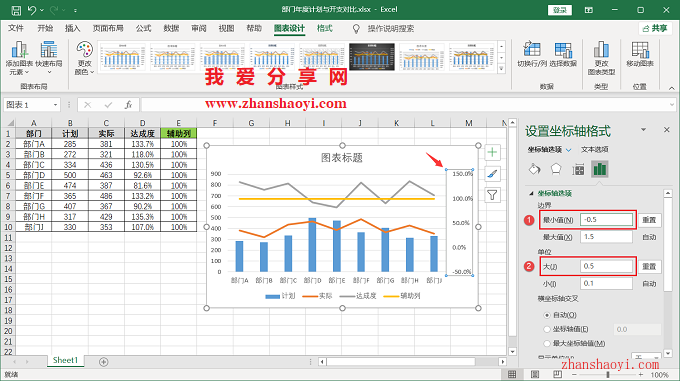680x381 pixels.
Task: Open the chart Format ribbon tab
Action: coord(324,29)
